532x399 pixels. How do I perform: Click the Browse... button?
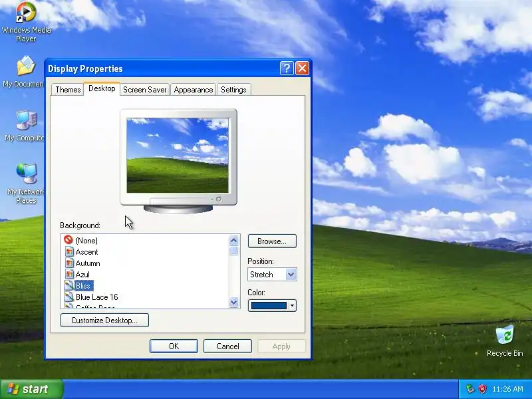272,241
